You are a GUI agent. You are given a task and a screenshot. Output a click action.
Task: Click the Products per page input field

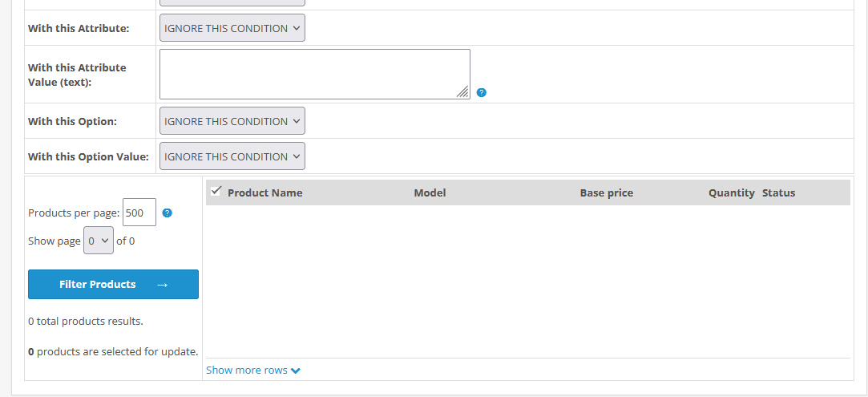pyautogui.click(x=139, y=213)
